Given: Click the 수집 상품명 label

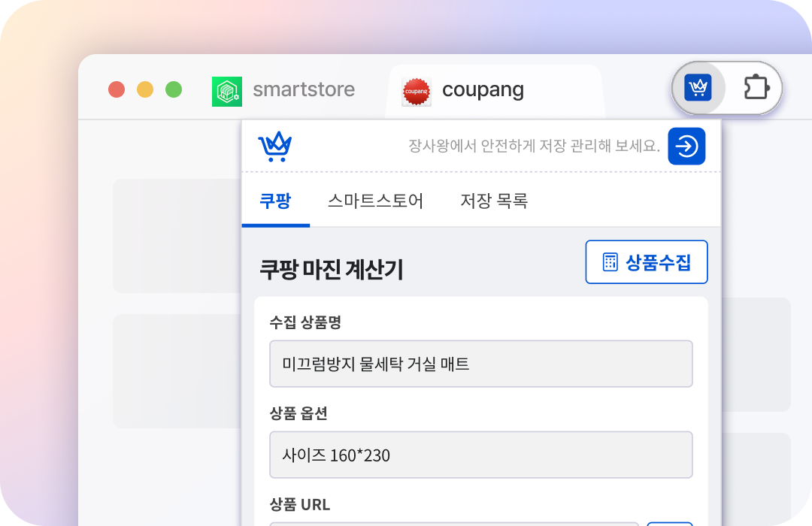Looking at the screenshot, I should [305, 322].
